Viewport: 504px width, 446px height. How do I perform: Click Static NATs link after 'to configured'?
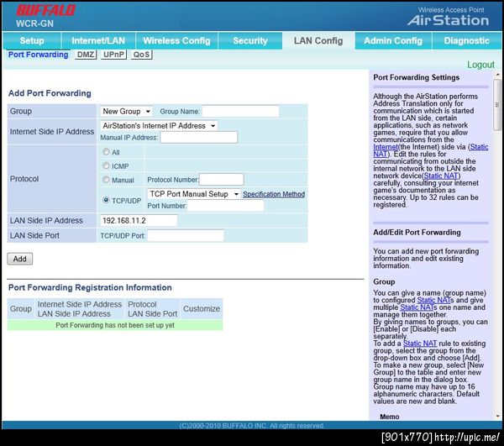[x=435, y=300]
